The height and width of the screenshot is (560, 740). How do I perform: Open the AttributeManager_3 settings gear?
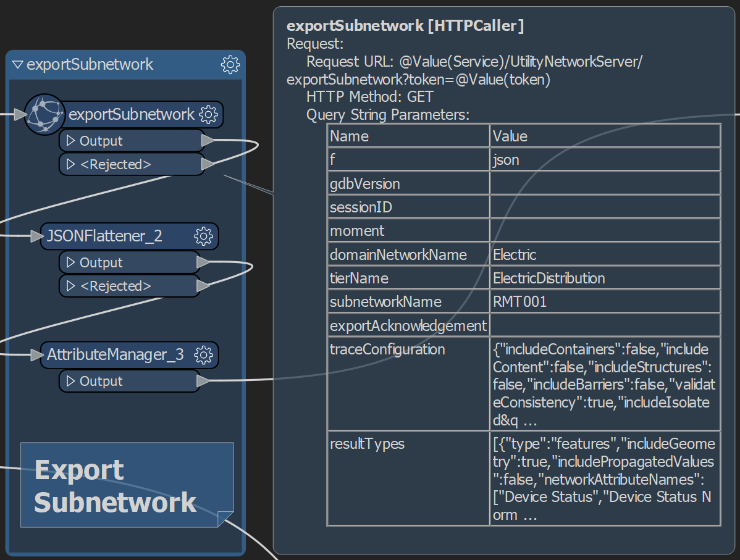pos(204,355)
